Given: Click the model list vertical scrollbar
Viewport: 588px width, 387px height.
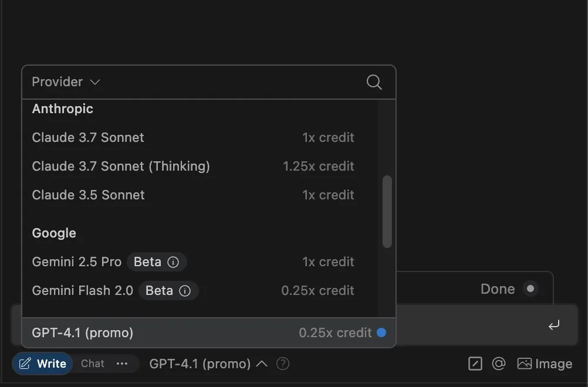Looking at the screenshot, I should click(387, 211).
